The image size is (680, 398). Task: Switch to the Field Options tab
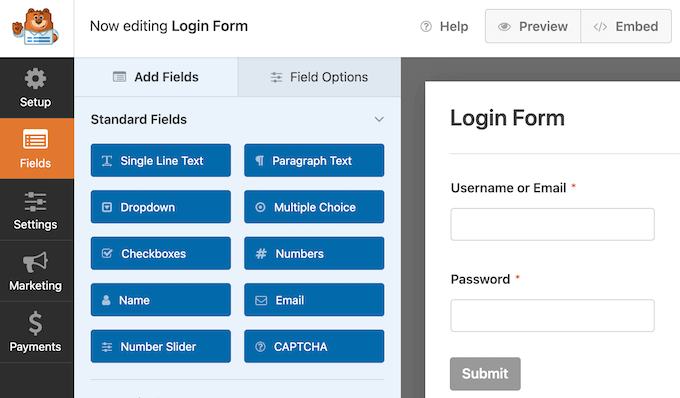(x=319, y=77)
